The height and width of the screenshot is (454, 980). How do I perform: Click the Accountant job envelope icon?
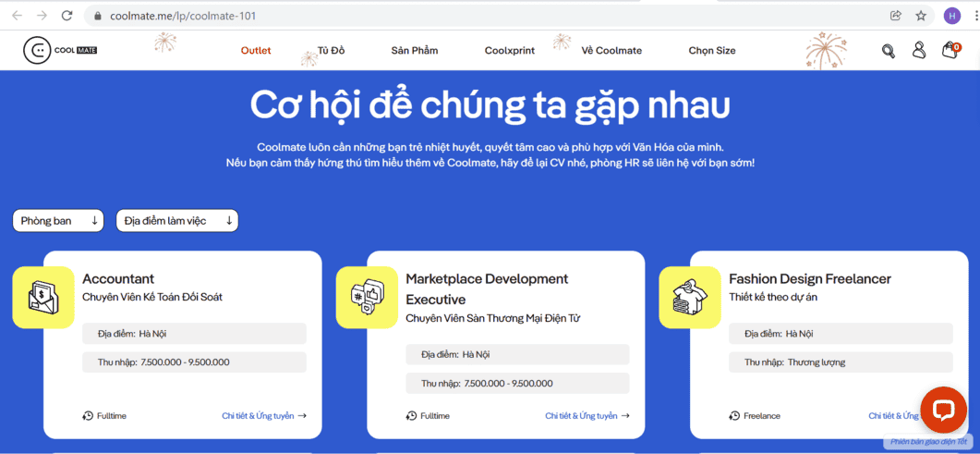point(43,297)
